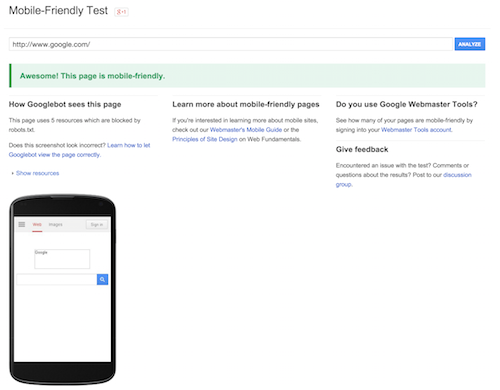Click the Sign in button in phone preview
Viewport: 500px width, 390px height.
97,225
